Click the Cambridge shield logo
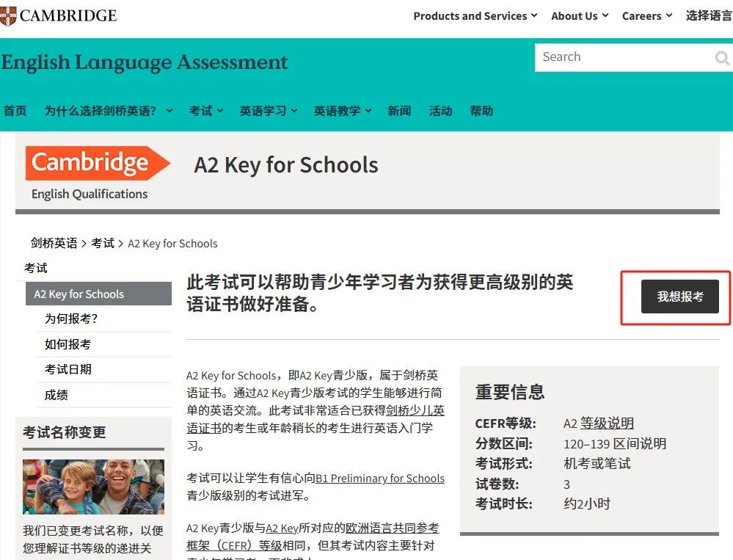This screenshot has width=733, height=560. click(10, 15)
